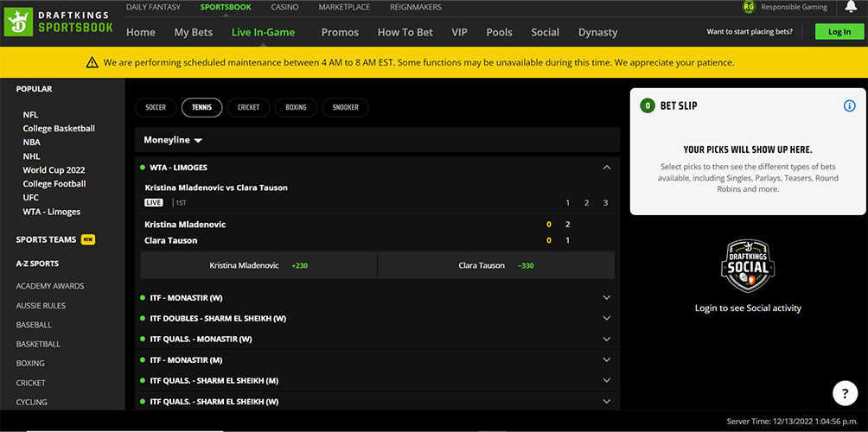868x432 pixels.
Task: Open Cycling in A-Z Sports
Action: [x=31, y=402]
